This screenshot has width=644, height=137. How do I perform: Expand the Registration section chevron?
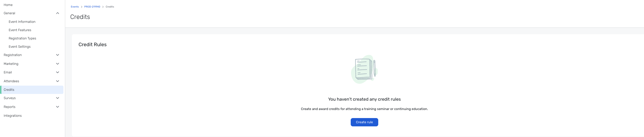pyautogui.click(x=58, y=55)
